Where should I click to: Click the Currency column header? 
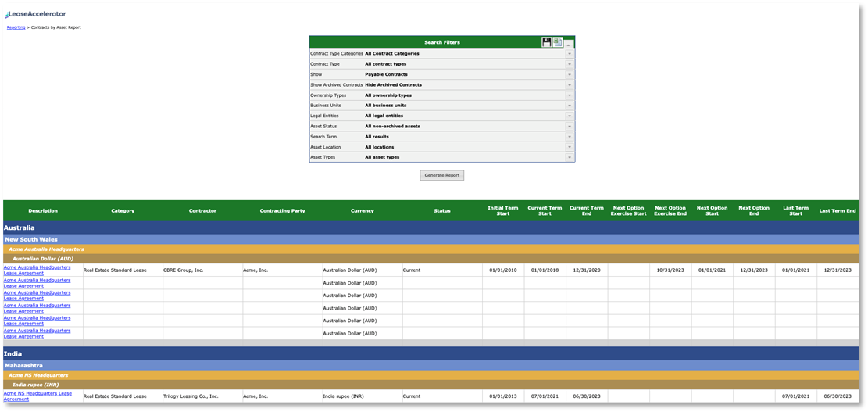click(362, 210)
